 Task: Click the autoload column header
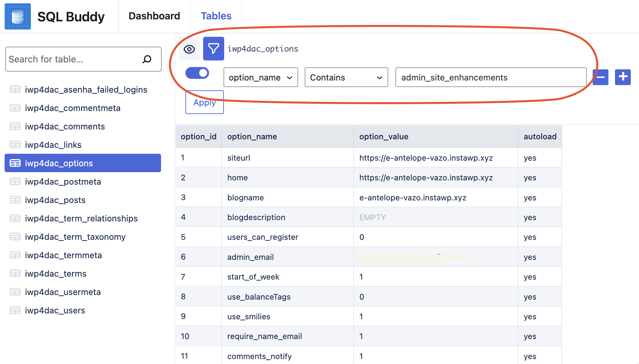pos(540,136)
